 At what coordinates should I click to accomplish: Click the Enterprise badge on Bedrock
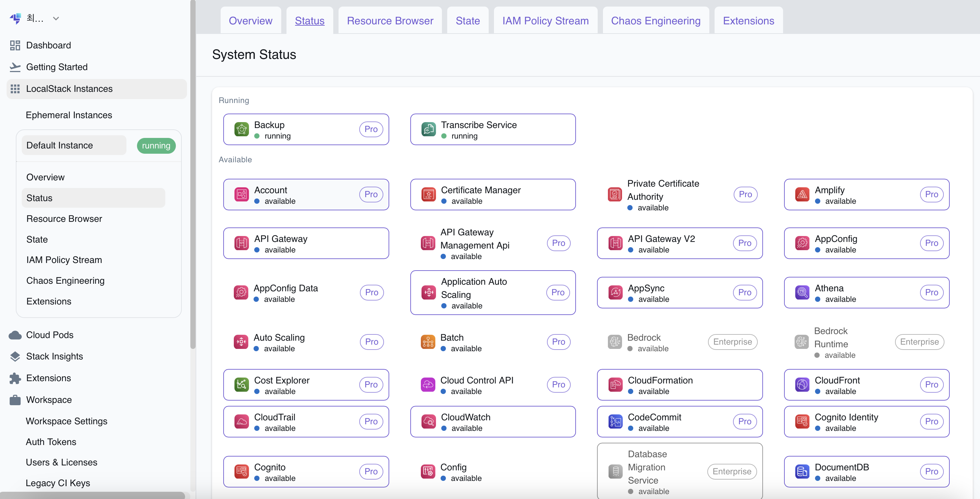732,342
